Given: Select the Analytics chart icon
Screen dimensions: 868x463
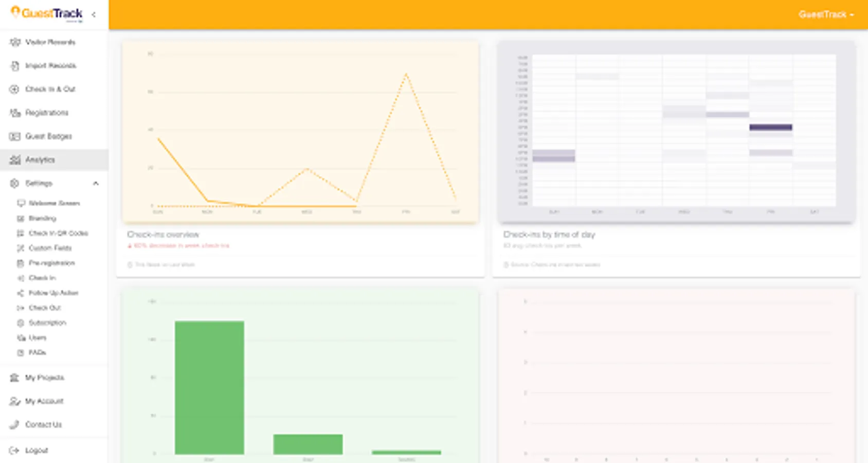Looking at the screenshot, I should coord(15,160).
